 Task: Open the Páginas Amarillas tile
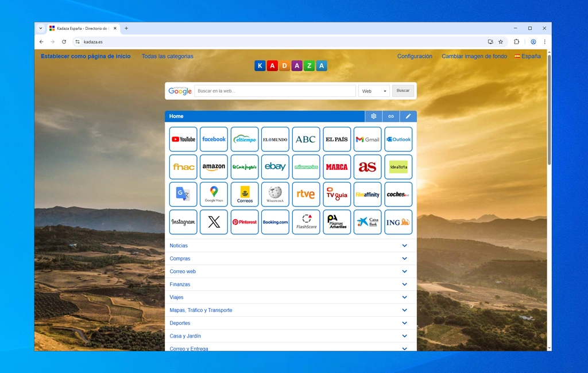[336, 222]
